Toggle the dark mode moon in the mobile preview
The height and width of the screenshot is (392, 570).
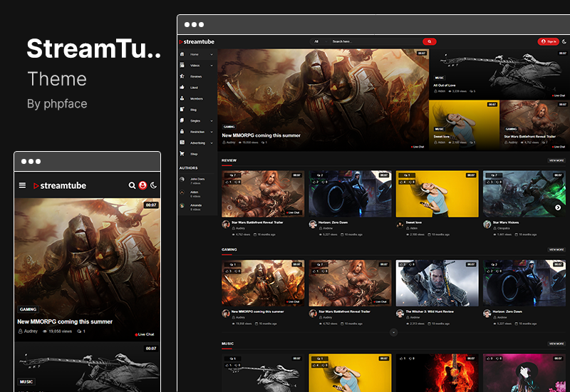tap(153, 185)
